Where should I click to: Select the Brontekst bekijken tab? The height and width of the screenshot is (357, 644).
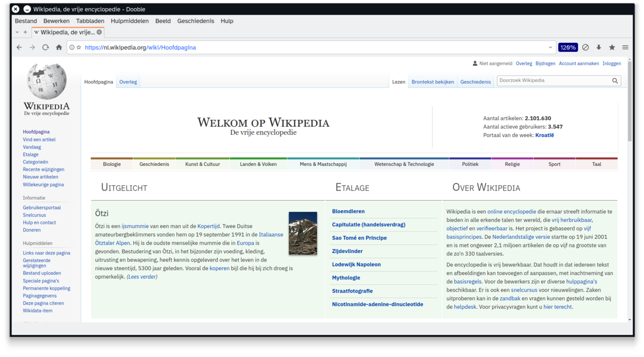click(433, 82)
